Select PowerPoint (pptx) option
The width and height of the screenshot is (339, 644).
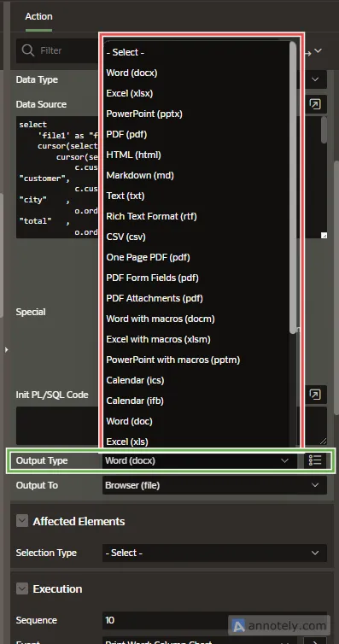tap(144, 114)
